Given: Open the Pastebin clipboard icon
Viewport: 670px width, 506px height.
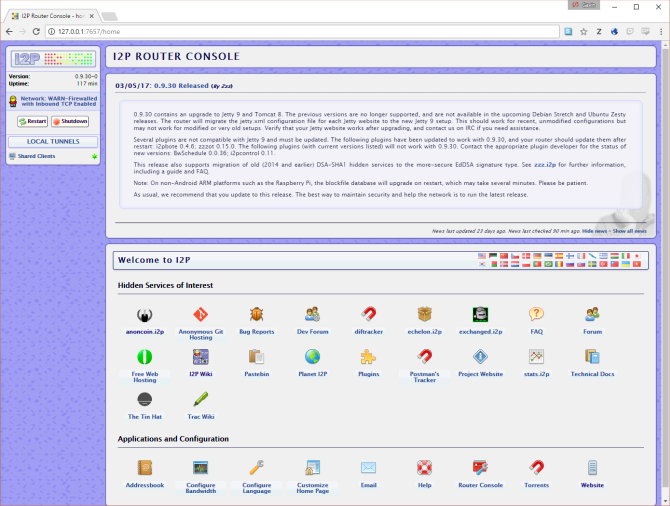Looking at the screenshot, I should click(256, 356).
